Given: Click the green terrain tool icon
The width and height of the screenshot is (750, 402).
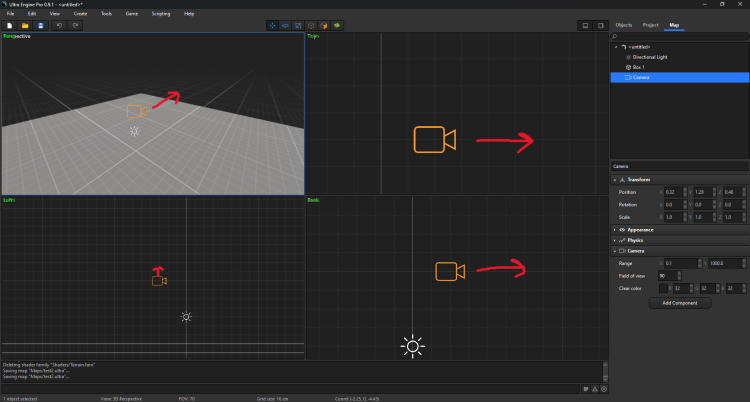Looking at the screenshot, I should (x=337, y=24).
